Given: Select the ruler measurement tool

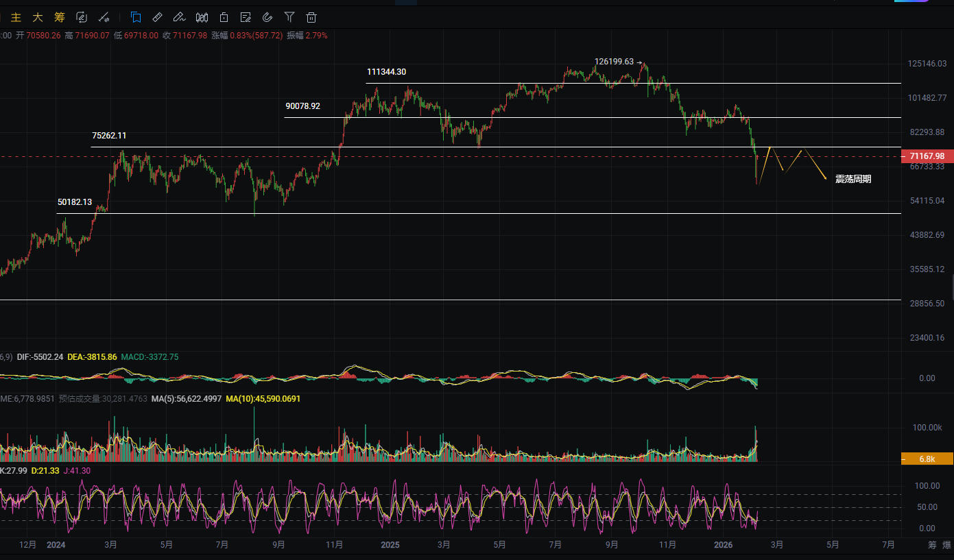Looking at the screenshot, I should 157,17.
